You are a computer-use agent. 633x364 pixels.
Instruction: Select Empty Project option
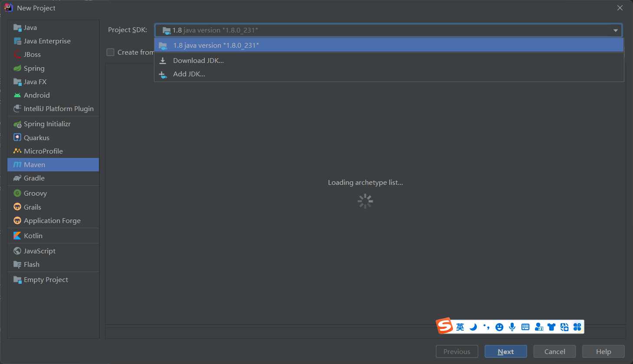53,280
